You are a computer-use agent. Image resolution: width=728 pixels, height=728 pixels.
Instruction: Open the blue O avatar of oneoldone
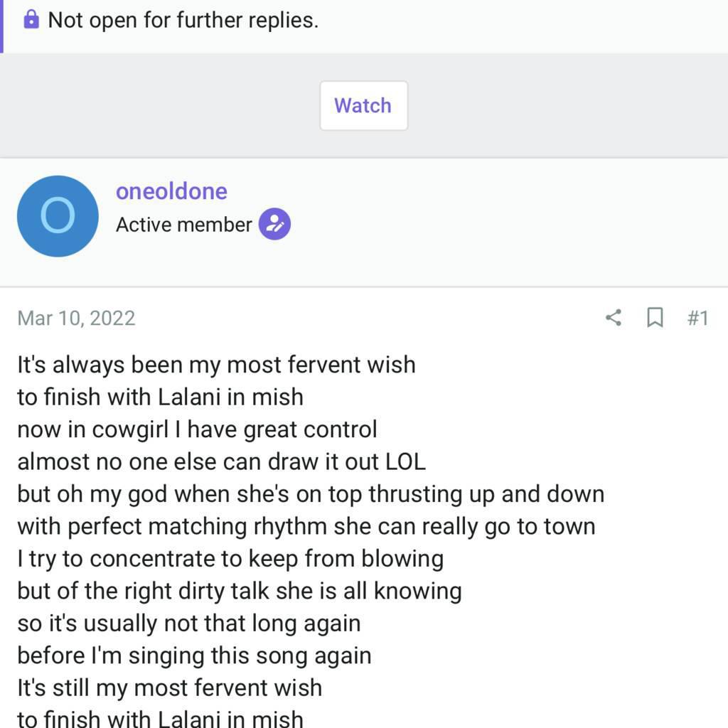tap(58, 216)
